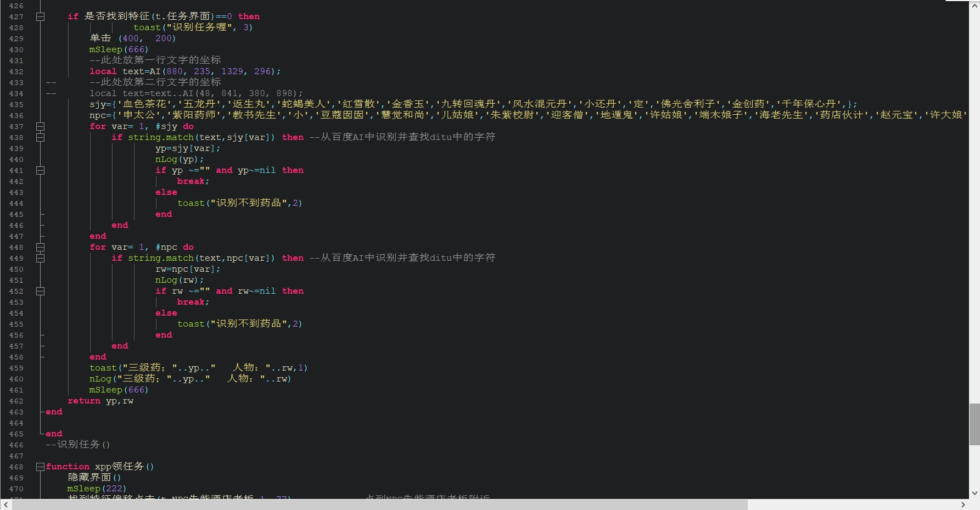Collapse the for loop fold at line 448
980x510 pixels.
click(x=40, y=247)
